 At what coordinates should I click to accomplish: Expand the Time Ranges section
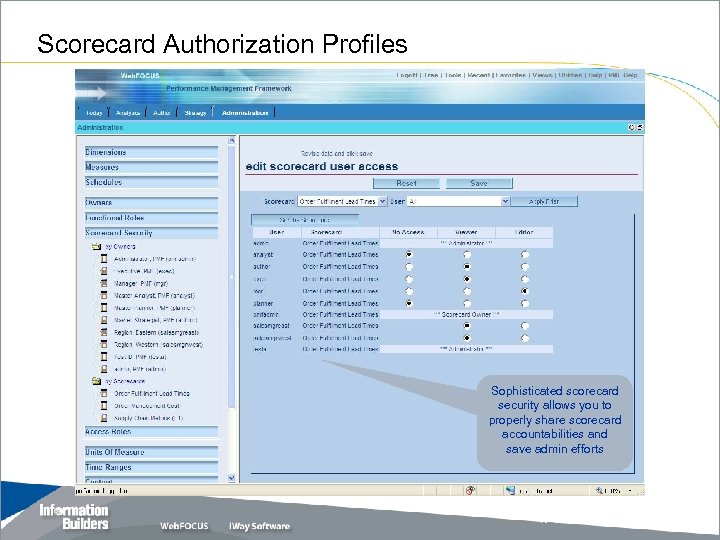[x=152, y=467]
